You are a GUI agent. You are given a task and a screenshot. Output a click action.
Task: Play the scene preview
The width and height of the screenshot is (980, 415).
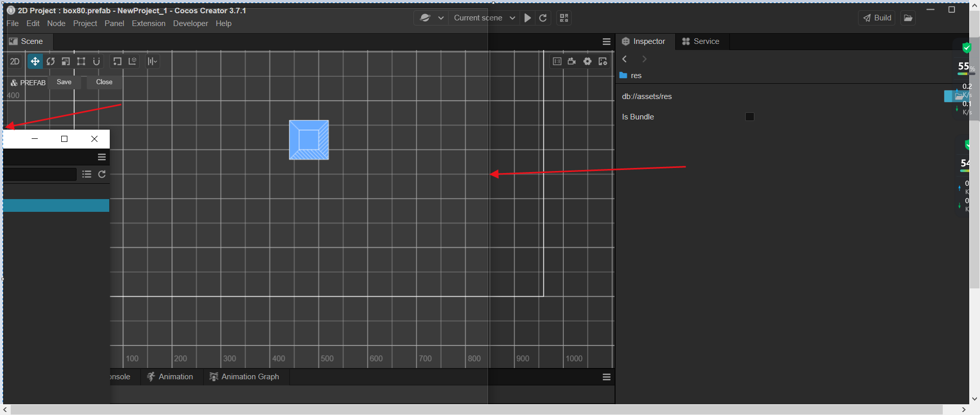click(528, 18)
